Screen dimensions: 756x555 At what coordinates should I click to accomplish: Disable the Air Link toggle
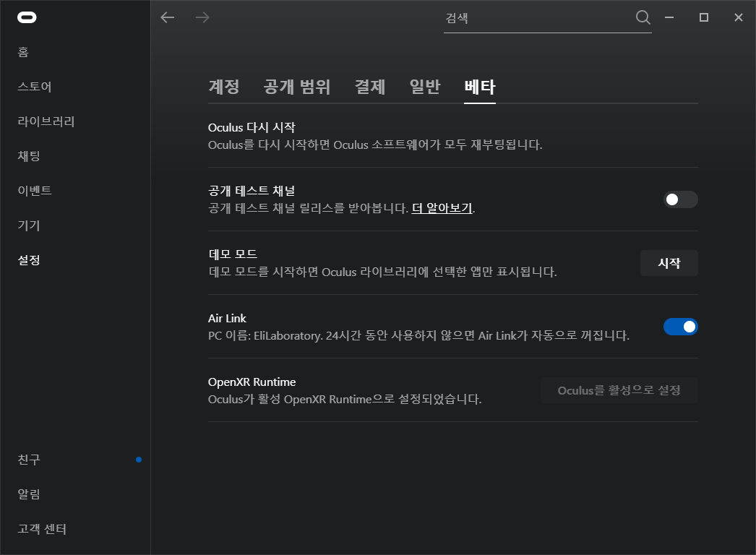point(680,327)
